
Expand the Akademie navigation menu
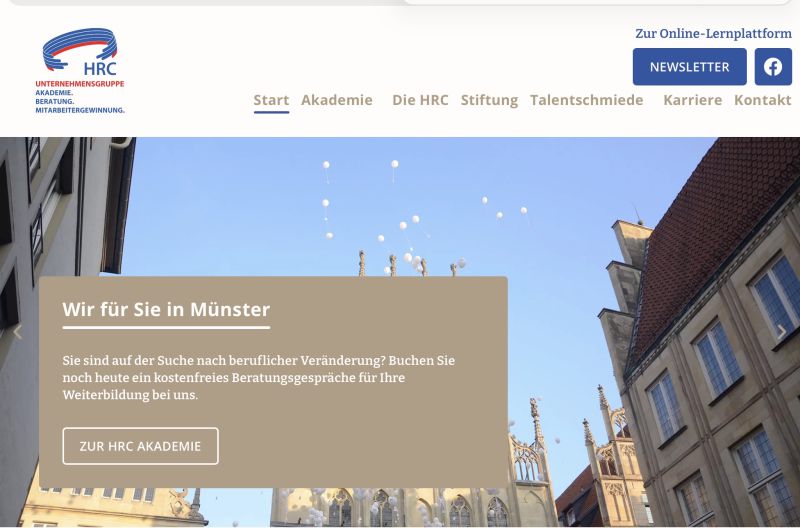tap(337, 100)
